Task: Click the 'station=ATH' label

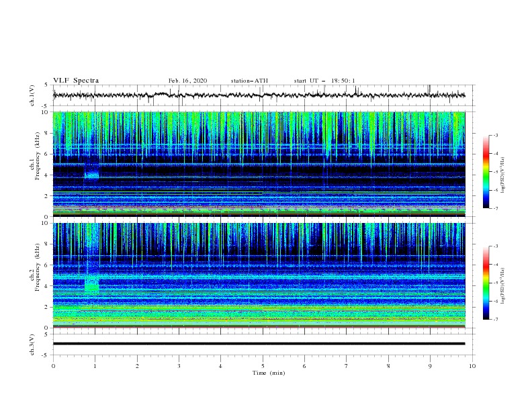Action: pyautogui.click(x=249, y=81)
